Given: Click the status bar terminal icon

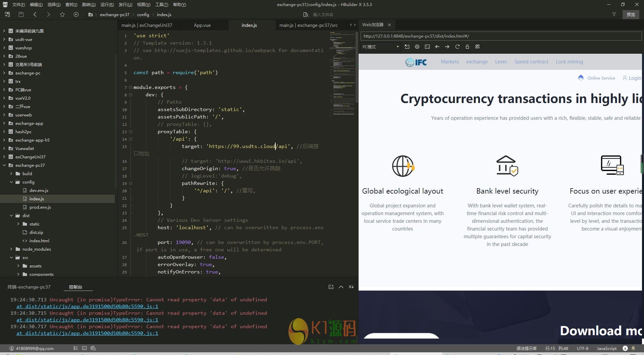Looking at the screenshot, I should (x=84, y=348).
